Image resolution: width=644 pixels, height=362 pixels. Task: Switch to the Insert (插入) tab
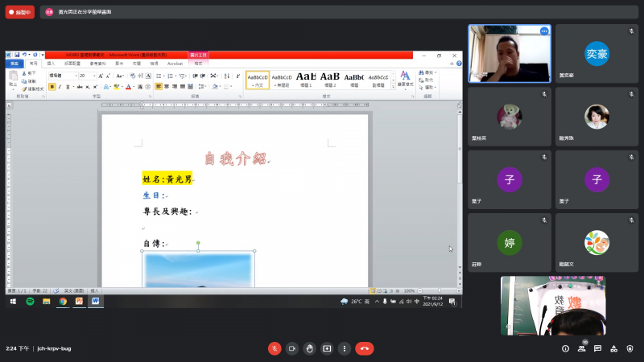tap(51, 64)
